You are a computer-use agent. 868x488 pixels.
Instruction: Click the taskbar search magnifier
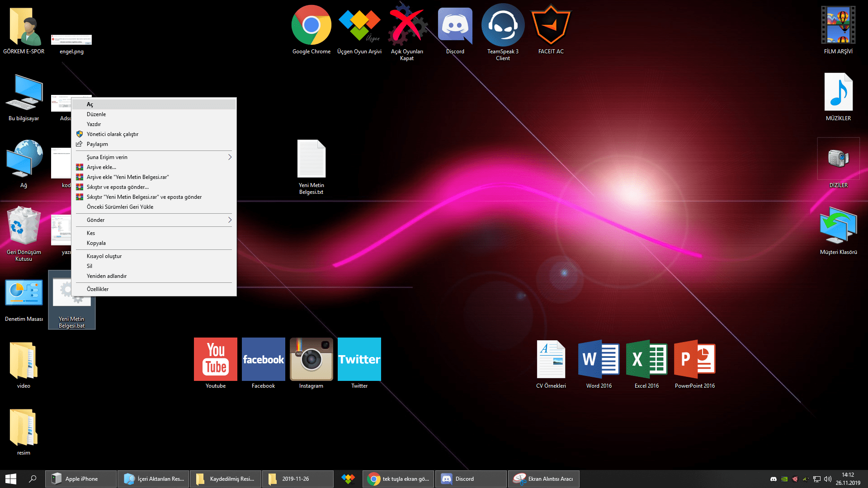[x=33, y=479]
